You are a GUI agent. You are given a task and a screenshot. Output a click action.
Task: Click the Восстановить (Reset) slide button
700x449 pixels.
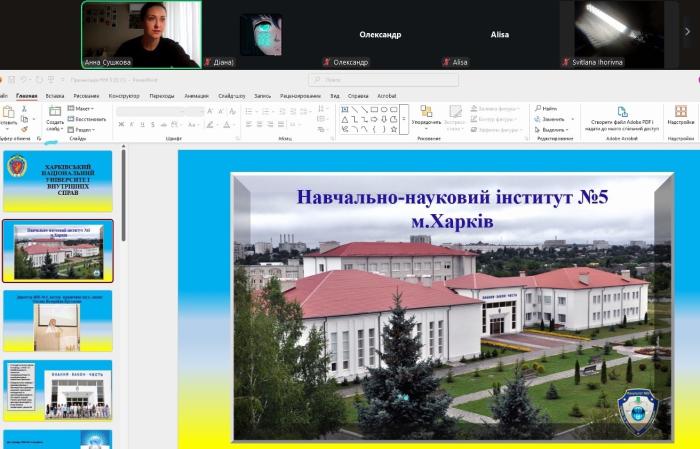coord(83,118)
